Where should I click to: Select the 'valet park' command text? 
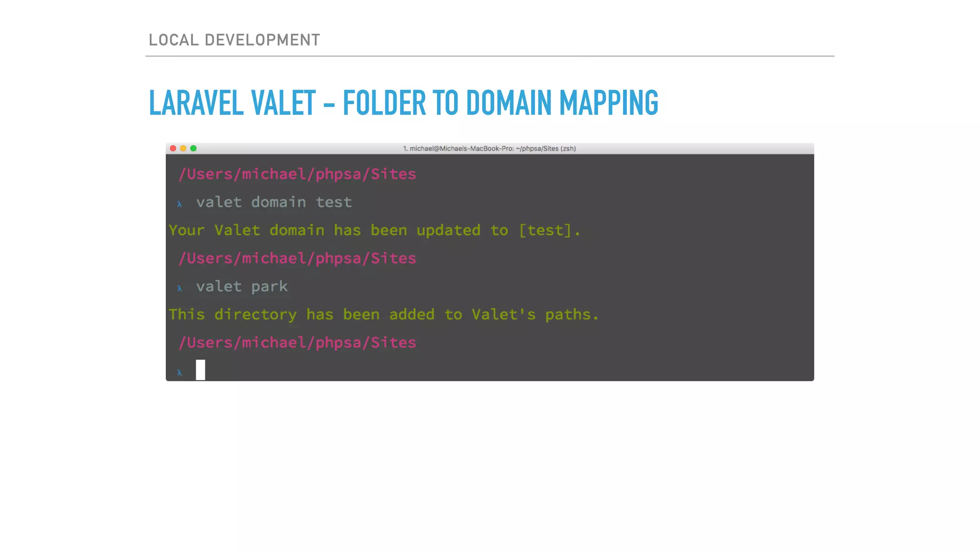point(242,287)
